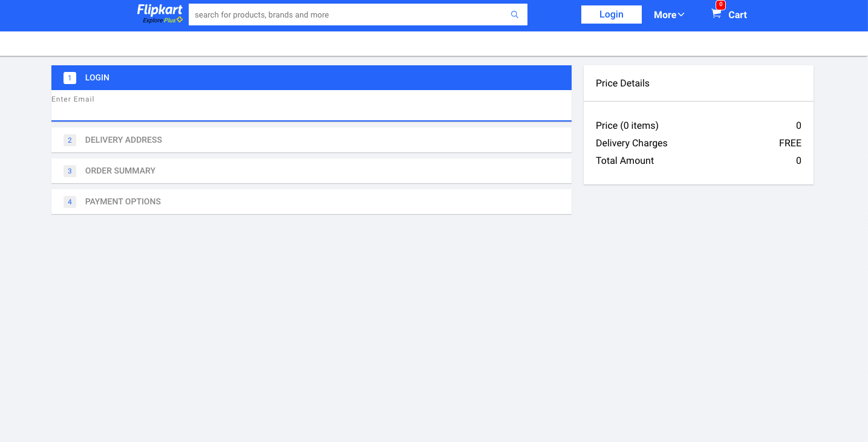Click the Explore Plus link under logo
Screen dimensions: 868x442
pos(163,20)
